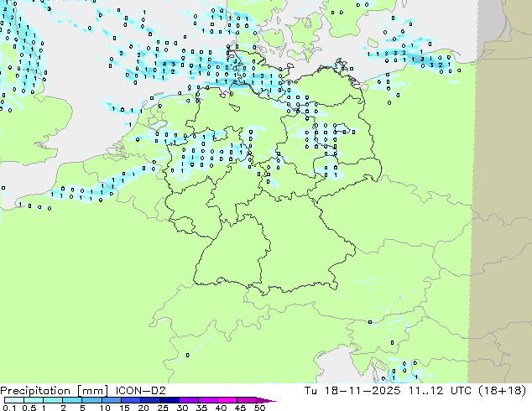Image resolution: width=532 pixels, height=411 pixels.
Task: Click the "20" legend scale value
Action: point(143,408)
